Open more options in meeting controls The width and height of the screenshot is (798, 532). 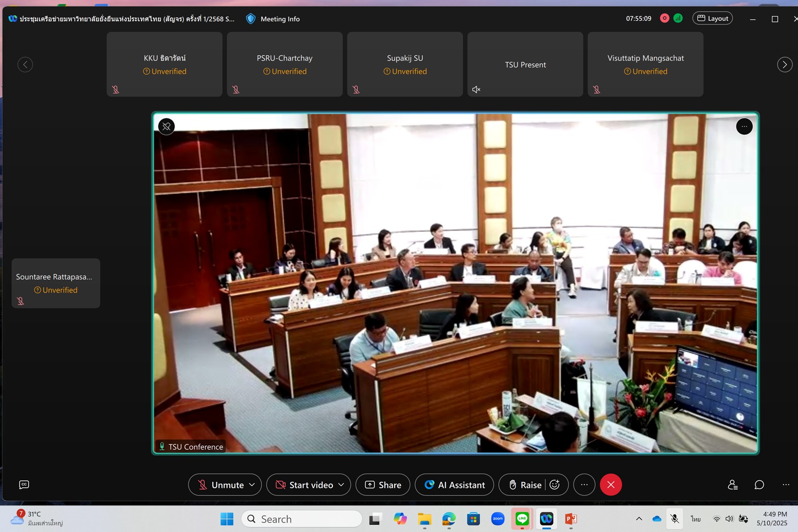pyautogui.click(x=584, y=485)
